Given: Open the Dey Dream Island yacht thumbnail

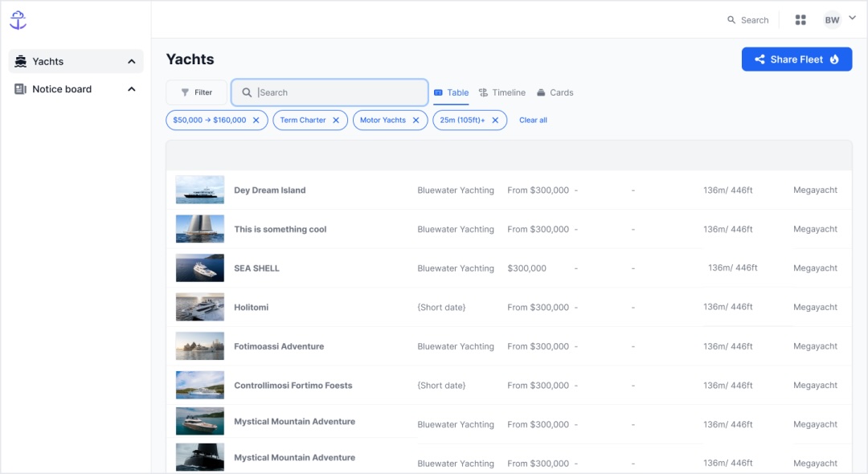Looking at the screenshot, I should click(200, 190).
